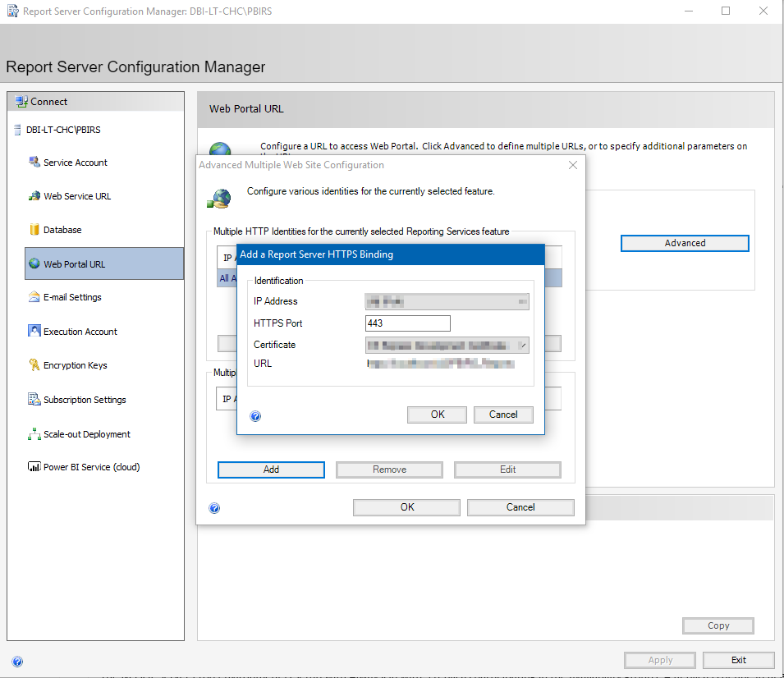This screenshot has width=784, height=678.
Task: Click the Copy button
Action: [x=718, y=625]
